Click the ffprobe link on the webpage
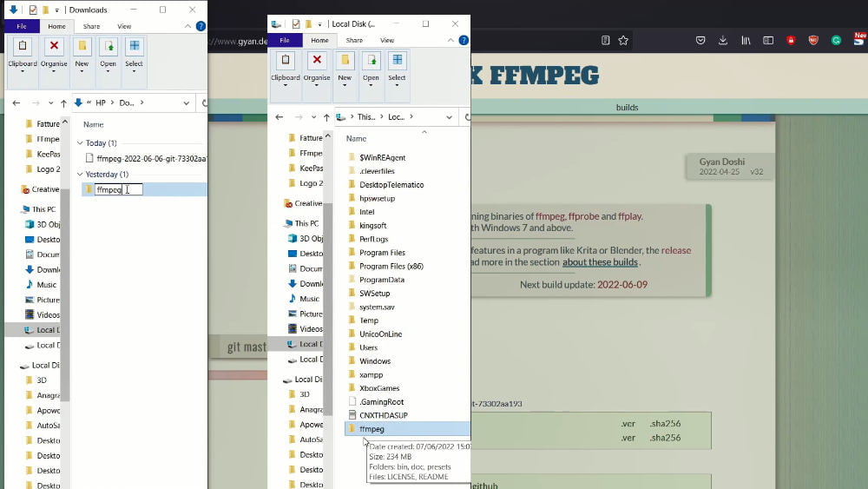Image resolution: width=868 pixels, height=489 pixels. tap(583, 216)
